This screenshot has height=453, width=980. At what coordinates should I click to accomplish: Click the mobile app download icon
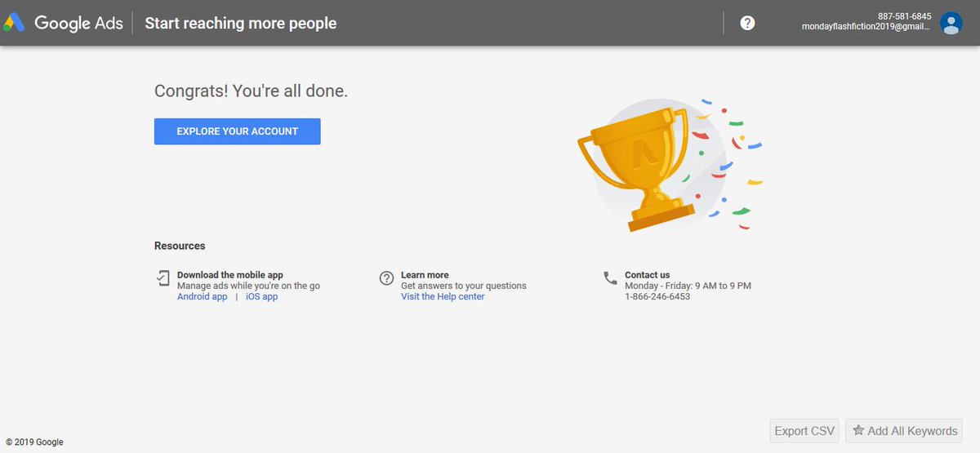163,278
